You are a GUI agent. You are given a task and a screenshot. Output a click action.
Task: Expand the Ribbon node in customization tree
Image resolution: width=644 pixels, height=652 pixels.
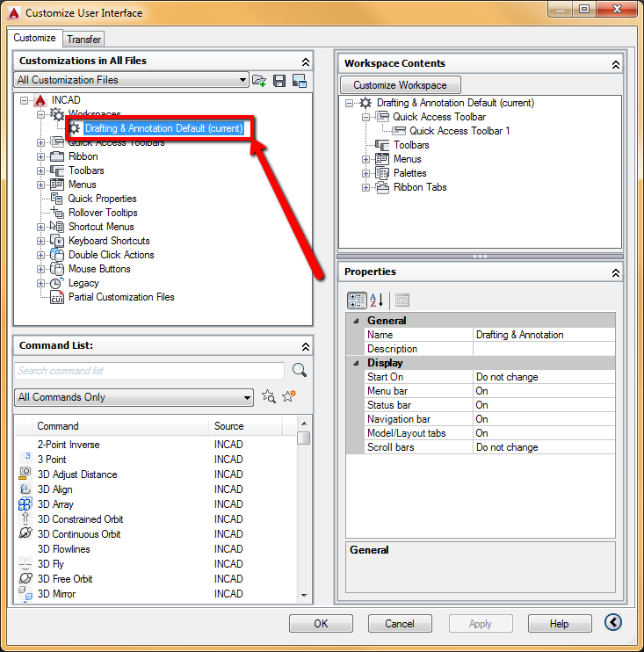(41, 156)
